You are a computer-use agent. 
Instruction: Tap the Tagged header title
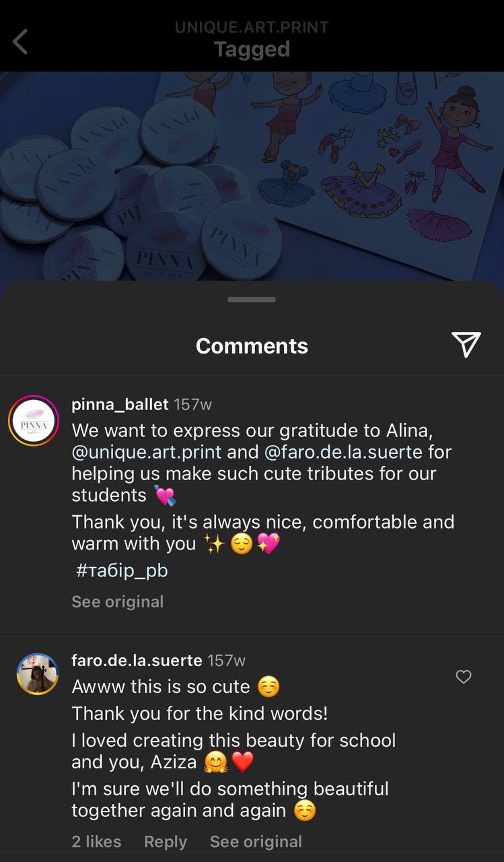point(252,49)
